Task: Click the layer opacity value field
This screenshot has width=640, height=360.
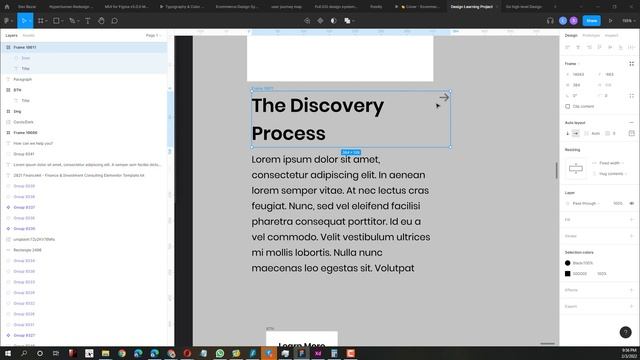Action: tap(618, 203)
